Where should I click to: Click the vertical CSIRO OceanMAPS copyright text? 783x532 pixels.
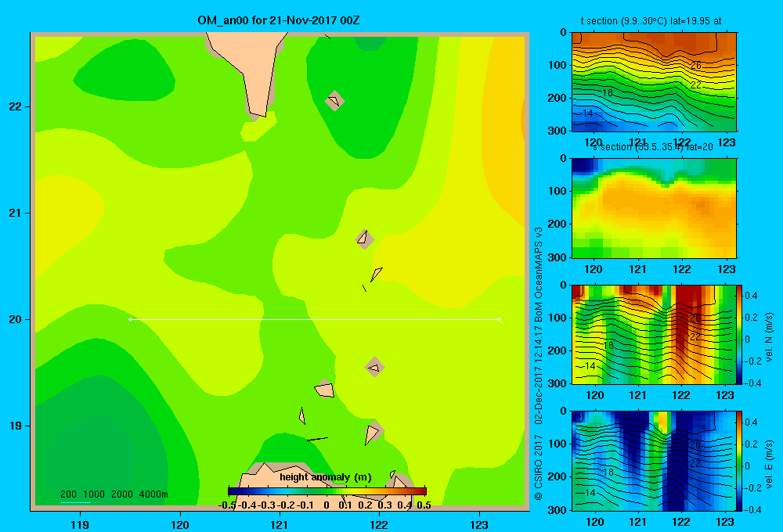539,363
